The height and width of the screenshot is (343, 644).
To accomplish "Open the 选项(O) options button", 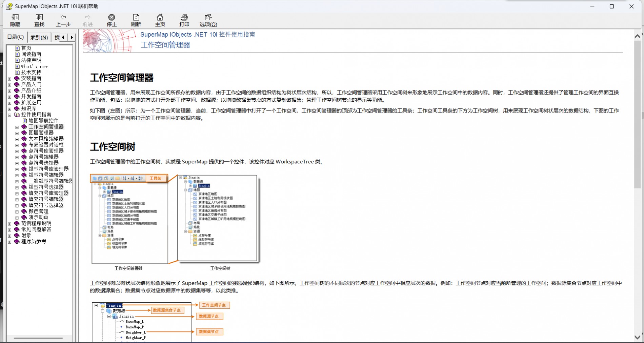I will tap(208, 20).
